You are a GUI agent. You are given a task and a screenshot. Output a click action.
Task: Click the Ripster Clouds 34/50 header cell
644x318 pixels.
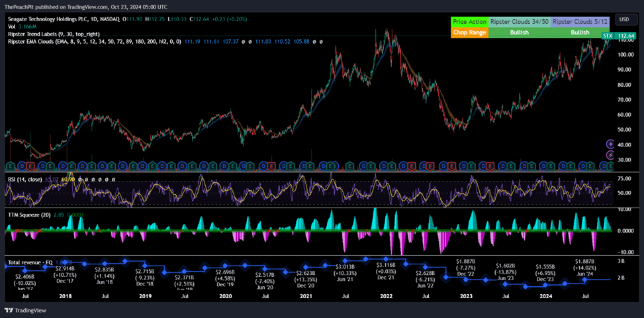[x=520, y=22]
